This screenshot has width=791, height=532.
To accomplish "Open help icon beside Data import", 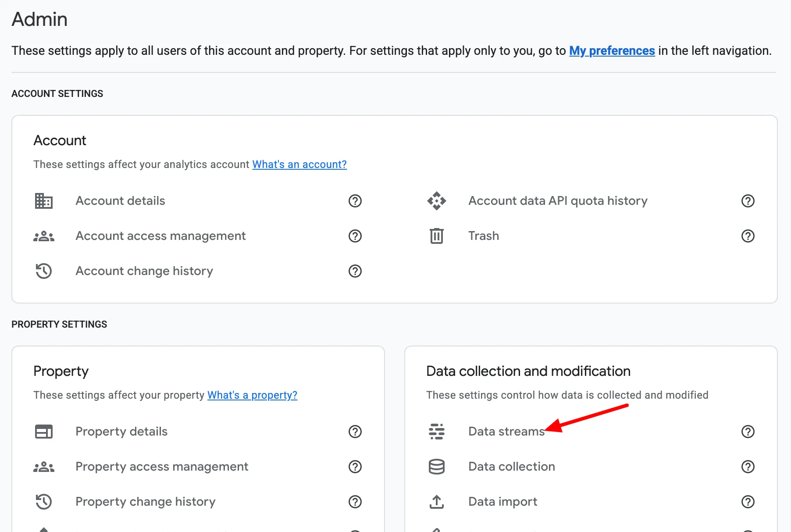I will pos(748,502).
